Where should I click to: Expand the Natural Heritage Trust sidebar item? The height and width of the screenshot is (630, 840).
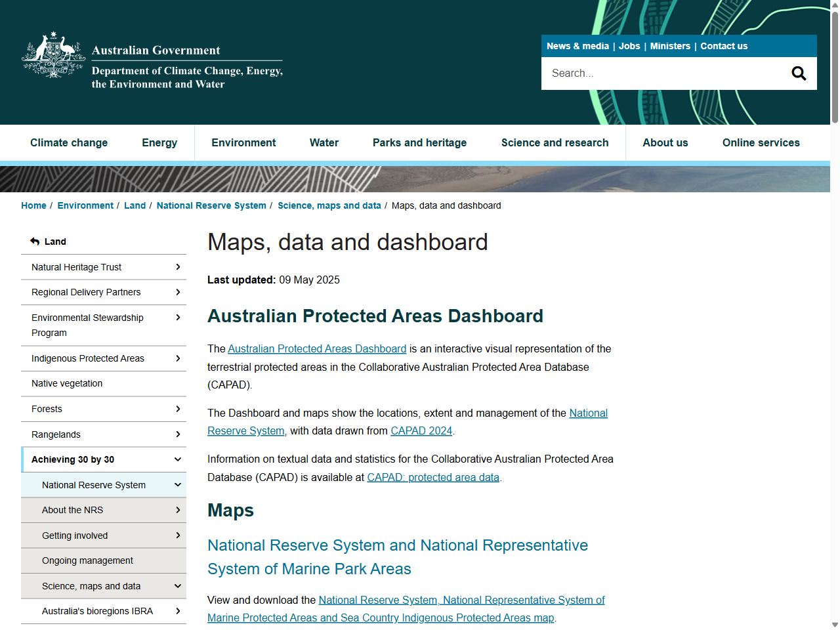click(178, 267)
